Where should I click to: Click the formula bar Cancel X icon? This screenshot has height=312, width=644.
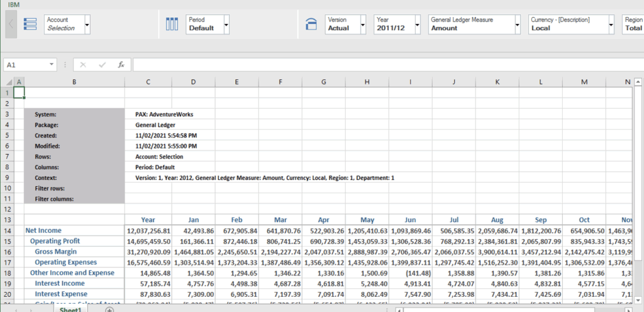click(x=84, y=65)
